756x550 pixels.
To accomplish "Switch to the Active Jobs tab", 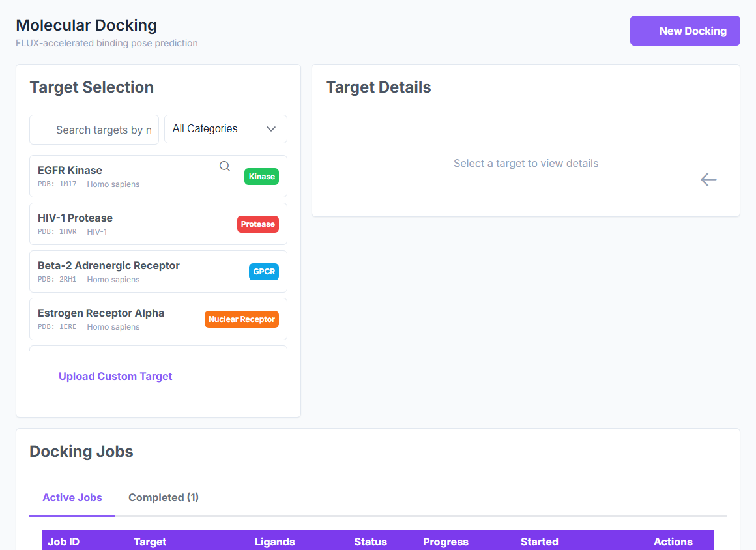I will (x=72, y=497).
